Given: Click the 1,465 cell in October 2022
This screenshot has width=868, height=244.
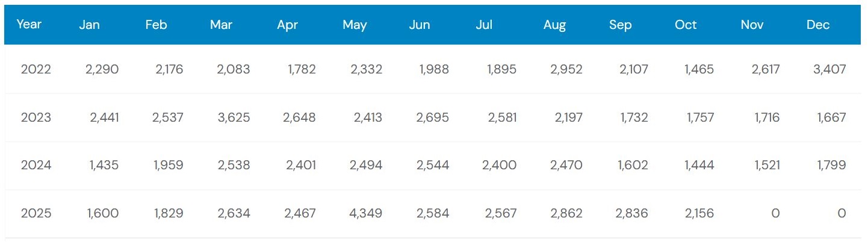Looking at the screenshot, I should [x=699, y=69].
